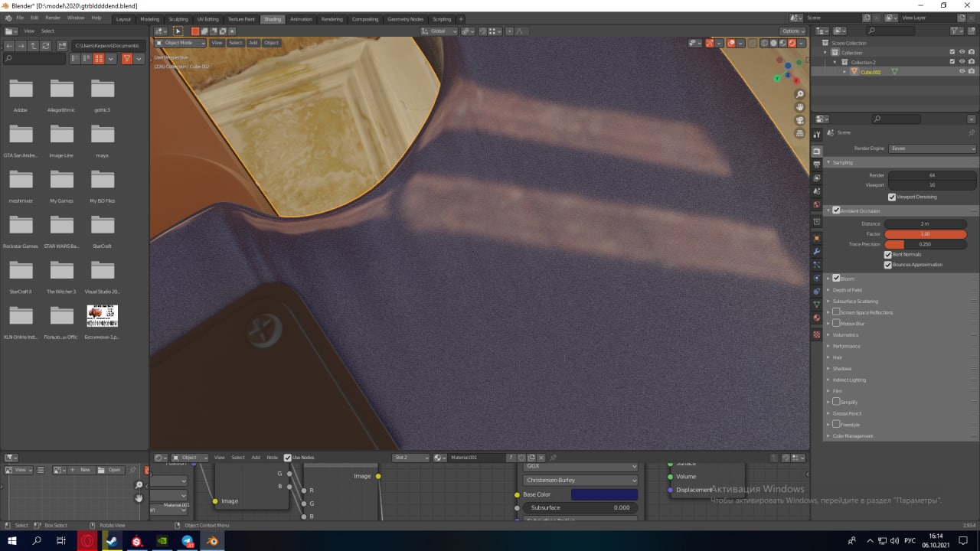Open material properties tab icon
The width and height of the screenshot is (980, 551).
pos(817,318)
